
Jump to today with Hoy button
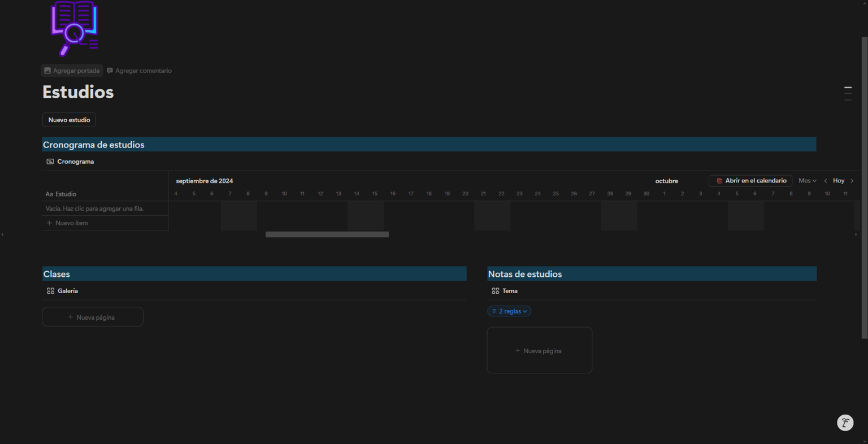[x=839, y=181]
